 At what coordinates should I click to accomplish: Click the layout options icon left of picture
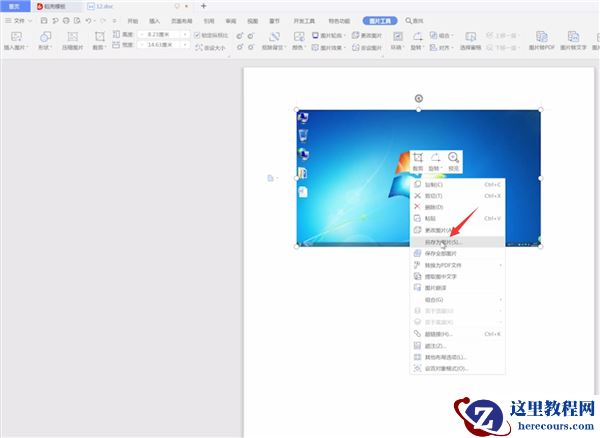click(x=271, y=178)
